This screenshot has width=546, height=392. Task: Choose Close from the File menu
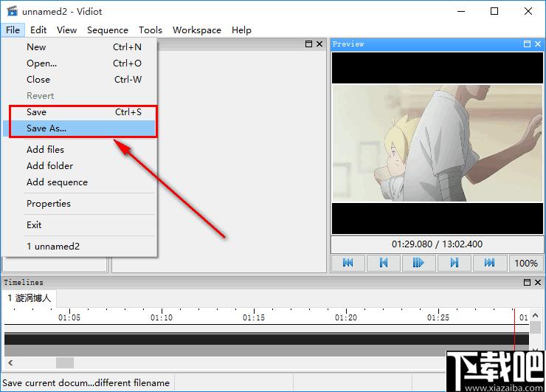point(80,80)
